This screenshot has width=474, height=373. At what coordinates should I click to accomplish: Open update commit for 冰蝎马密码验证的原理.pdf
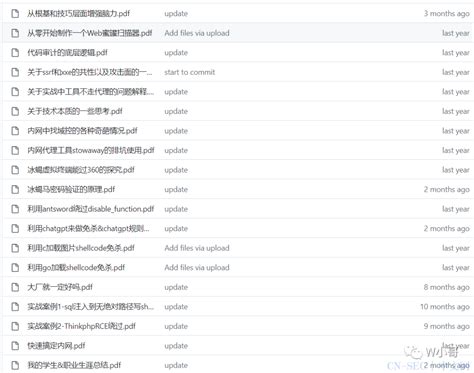[x=176, y=189]
